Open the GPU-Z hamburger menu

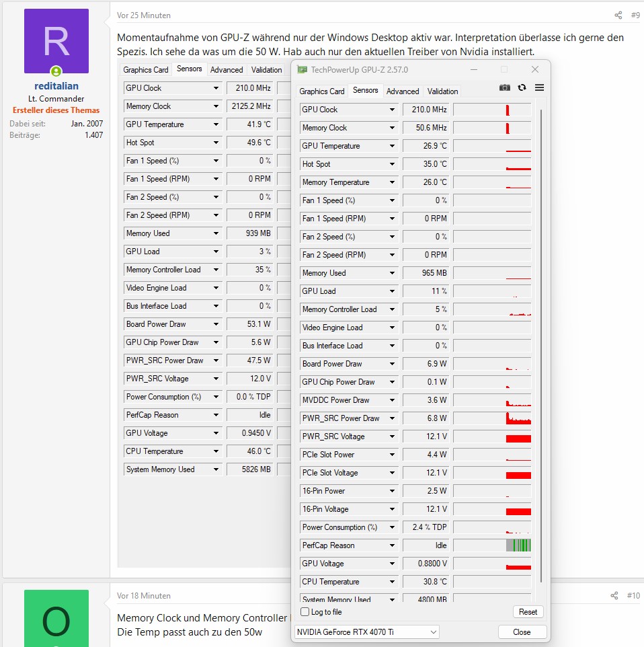[539, 87]
